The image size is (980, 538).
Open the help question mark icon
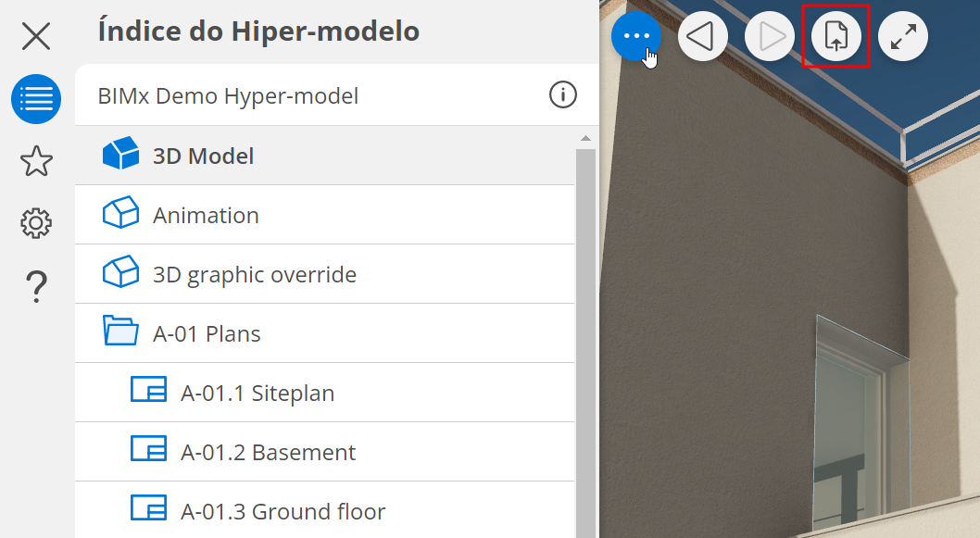pyautogui.click(x=36, y=286)
